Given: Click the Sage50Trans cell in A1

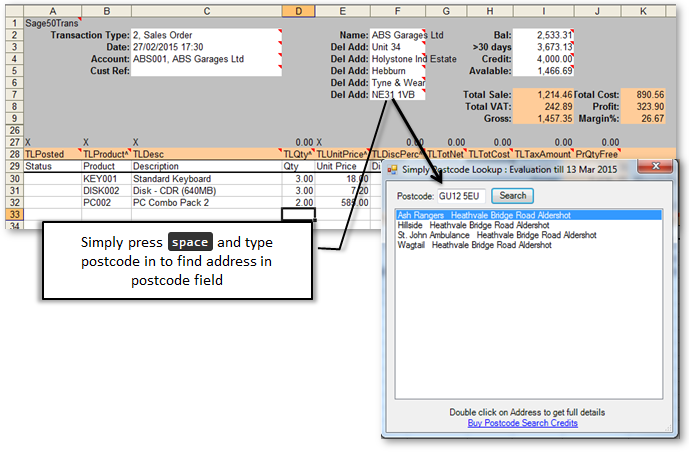Looking at the screenshot, I should [x=53, y=23].
